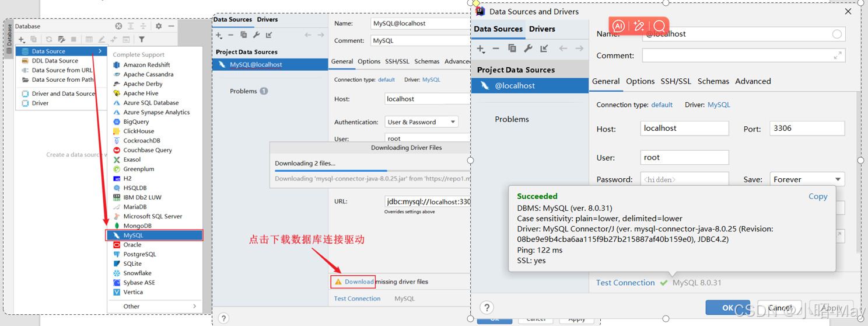
Task: Click minus icon in titled Data Sources and Drivers dialog
Action: coord(496,48)
